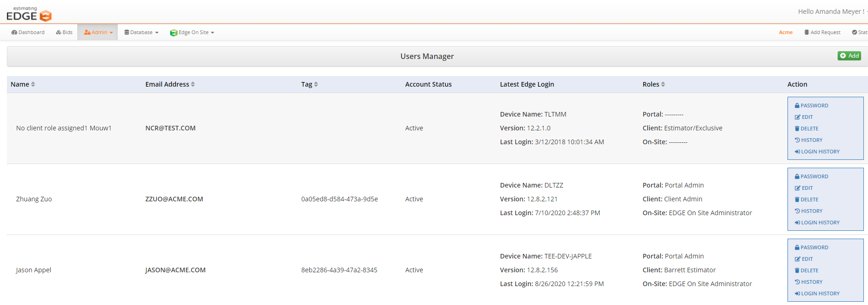Sort users by Email Address

(170, 84)
